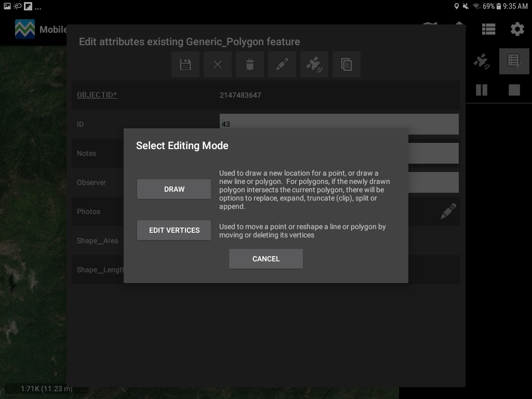The width and height of the screenshot is (532, 399).
Task: Click the copy attributes icon
Action: pyautogui.click(x=347, y=64)
